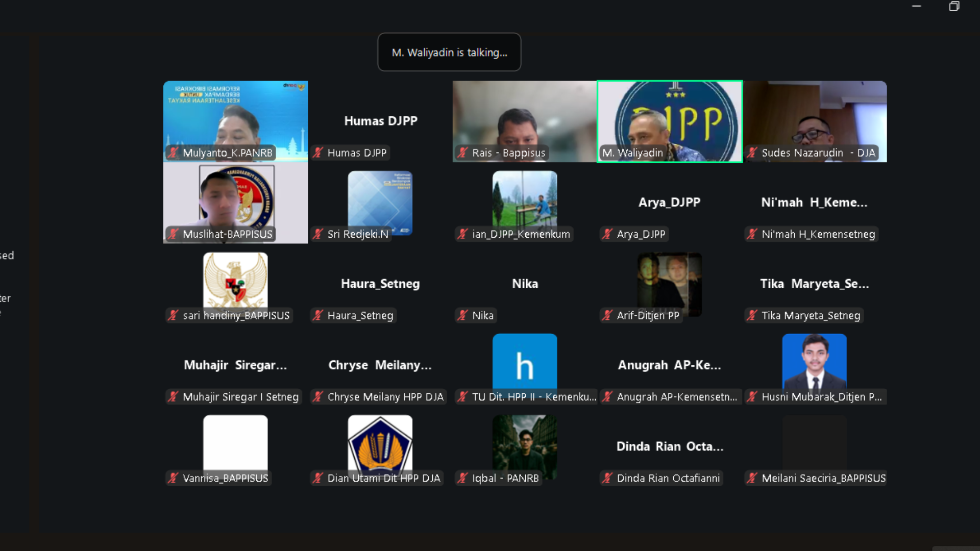Click Dinda Rian Octafianni participant label
This screenshot has width=980, height=551.
668,478
